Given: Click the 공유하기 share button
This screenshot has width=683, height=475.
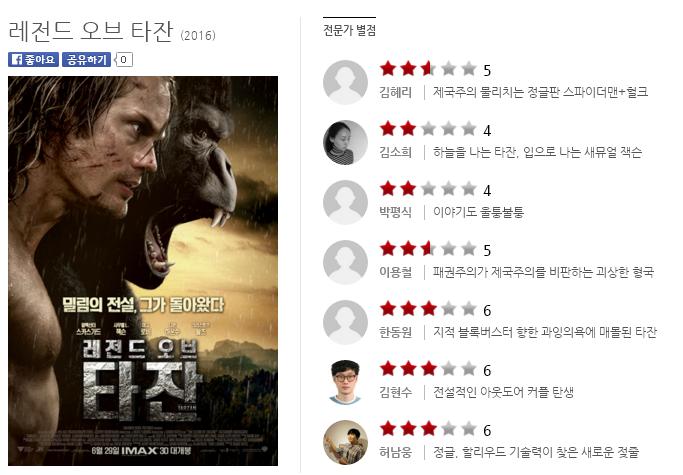Looking at the screenshot, I should (x=86, y=60).
